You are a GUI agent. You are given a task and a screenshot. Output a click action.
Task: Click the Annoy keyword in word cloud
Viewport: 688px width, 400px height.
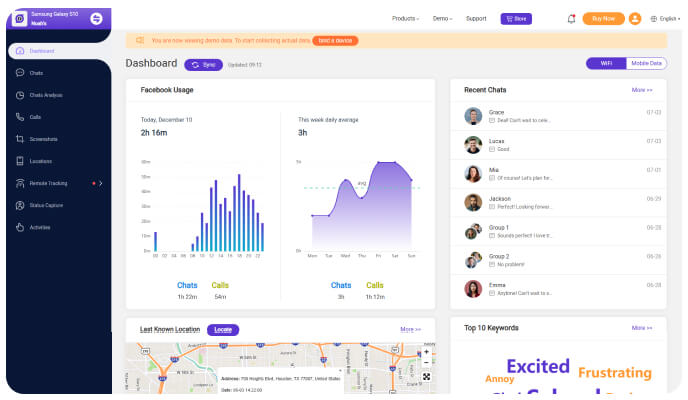click(x=499, y=379)
